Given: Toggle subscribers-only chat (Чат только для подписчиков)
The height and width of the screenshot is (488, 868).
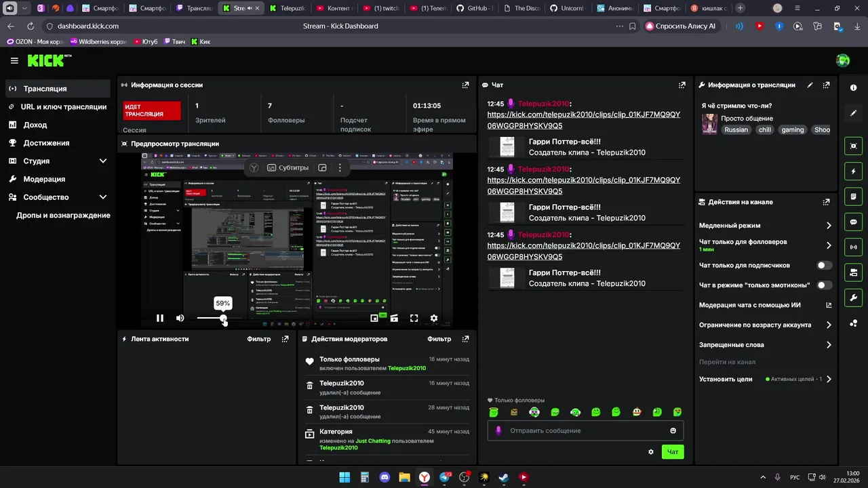Looking at the screenshot, I should point(824,266).
